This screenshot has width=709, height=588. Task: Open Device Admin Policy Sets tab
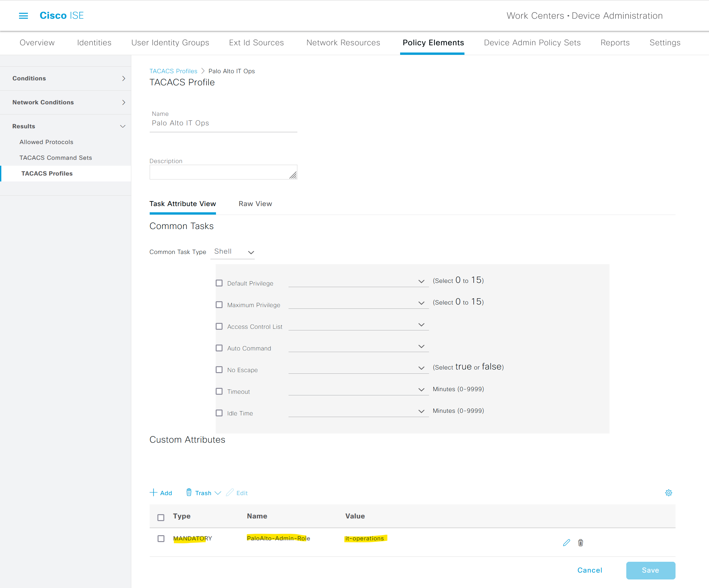click(x=532, y=43)
